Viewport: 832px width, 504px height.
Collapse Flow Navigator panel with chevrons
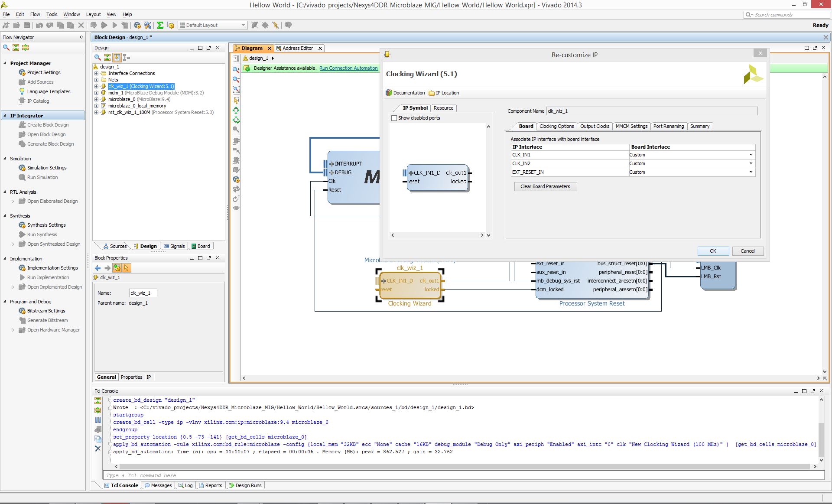pos(81,37)
